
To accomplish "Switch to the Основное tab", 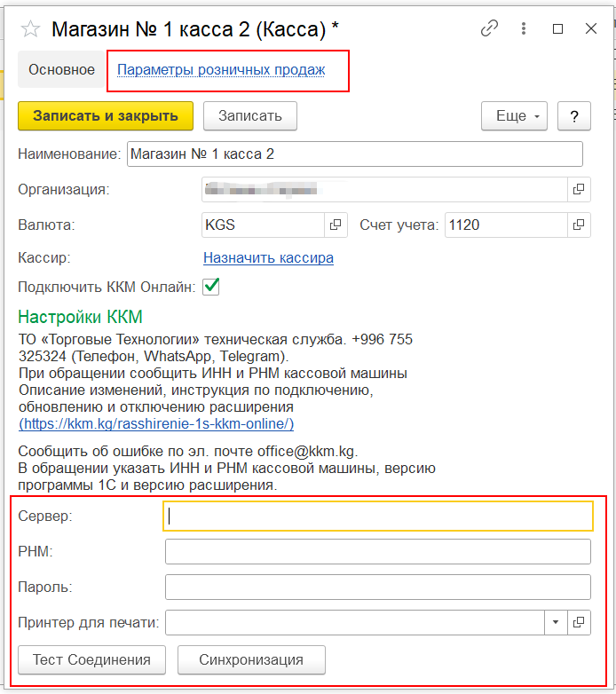I will point(61,69).
